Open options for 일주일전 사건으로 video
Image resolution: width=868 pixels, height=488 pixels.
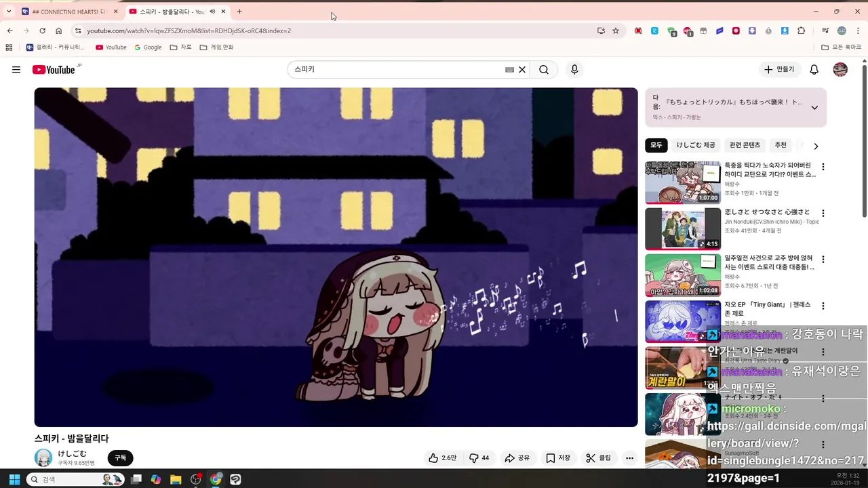[x=823, y=260]
